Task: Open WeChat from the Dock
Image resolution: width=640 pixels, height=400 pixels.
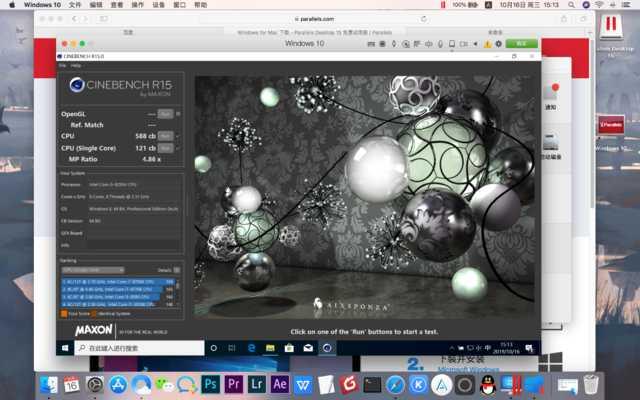Action: pyautogui.click(x=164, y=384)
